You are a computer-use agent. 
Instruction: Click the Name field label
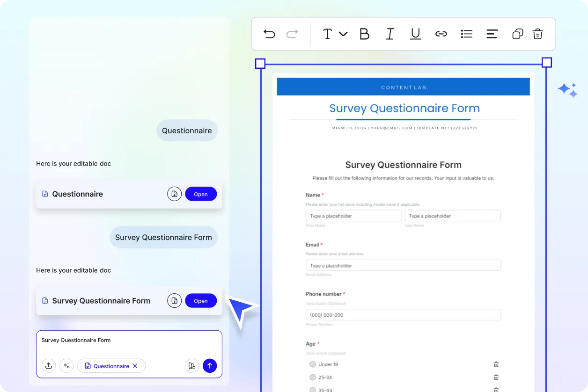pyautogui.click(x=313, y=195)
